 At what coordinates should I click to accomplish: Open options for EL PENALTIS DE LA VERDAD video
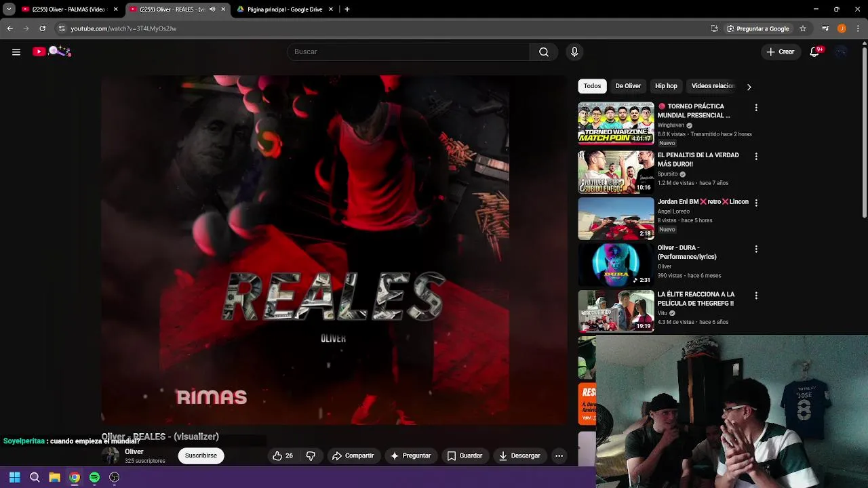pyautogui.click(x=756, y=157)
